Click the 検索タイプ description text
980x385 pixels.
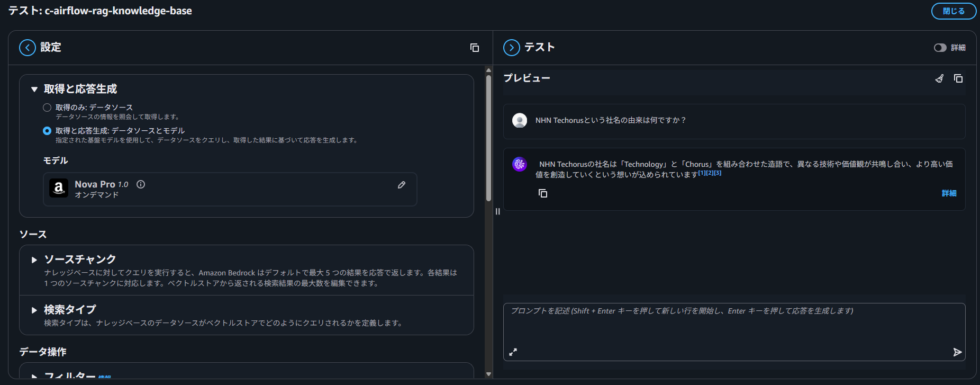[223, 323]
